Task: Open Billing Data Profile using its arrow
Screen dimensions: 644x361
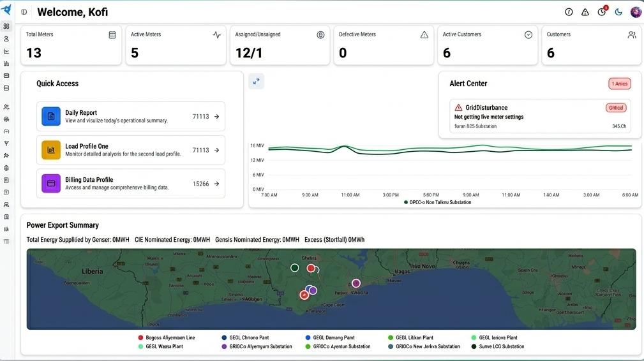Action: 216,184
